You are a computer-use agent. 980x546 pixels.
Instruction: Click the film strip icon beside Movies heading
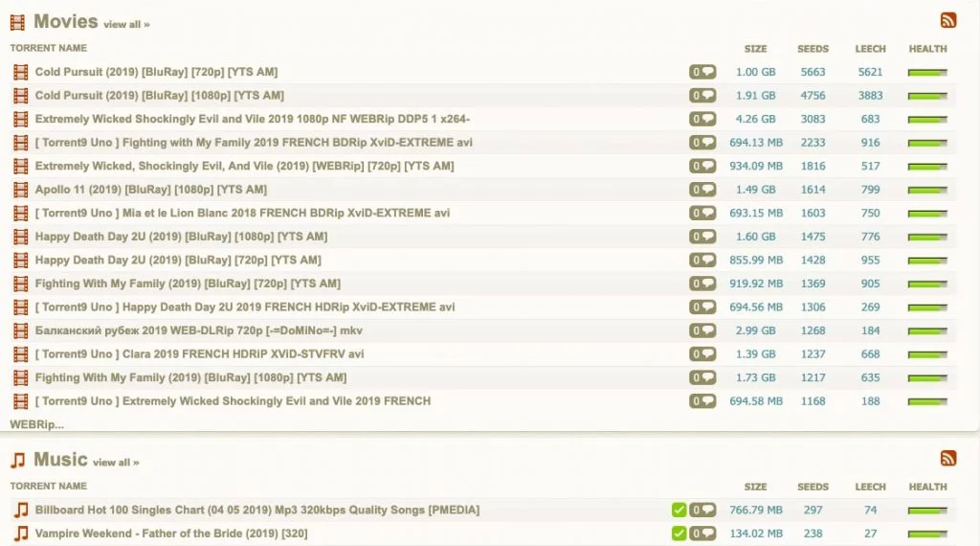tap(17, 22)
